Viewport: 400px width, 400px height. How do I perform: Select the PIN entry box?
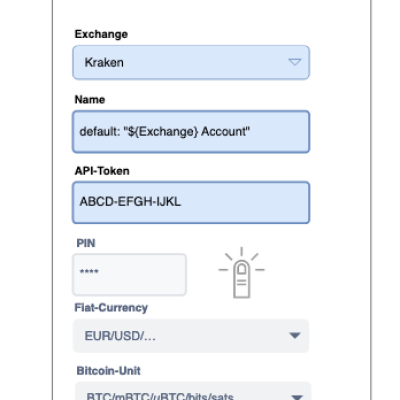[129, 274]
